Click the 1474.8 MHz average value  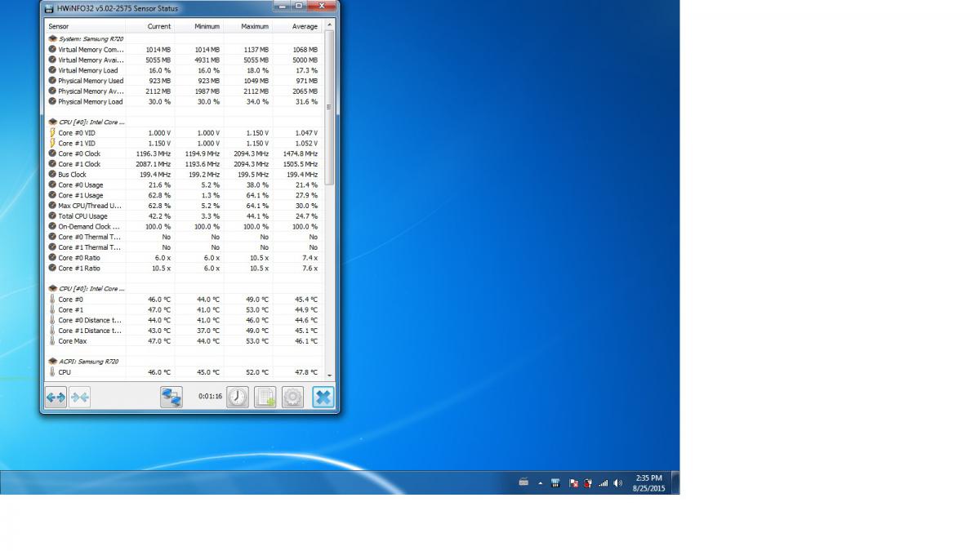(x=300, y=154)
